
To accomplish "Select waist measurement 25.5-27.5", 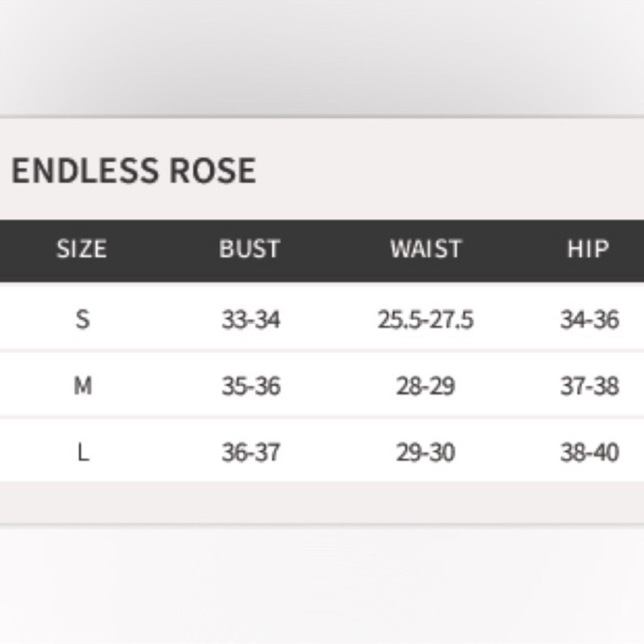I will point(426,319).
